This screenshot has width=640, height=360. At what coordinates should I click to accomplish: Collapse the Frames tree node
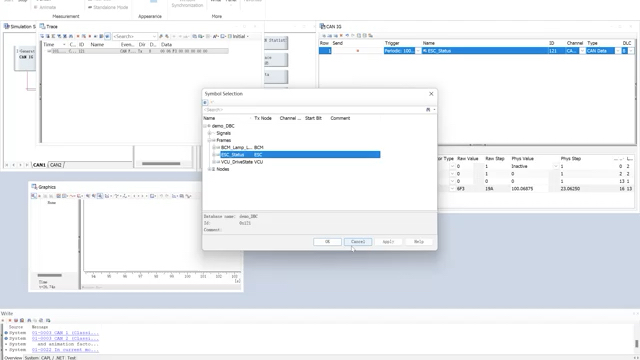coord(209,140)
